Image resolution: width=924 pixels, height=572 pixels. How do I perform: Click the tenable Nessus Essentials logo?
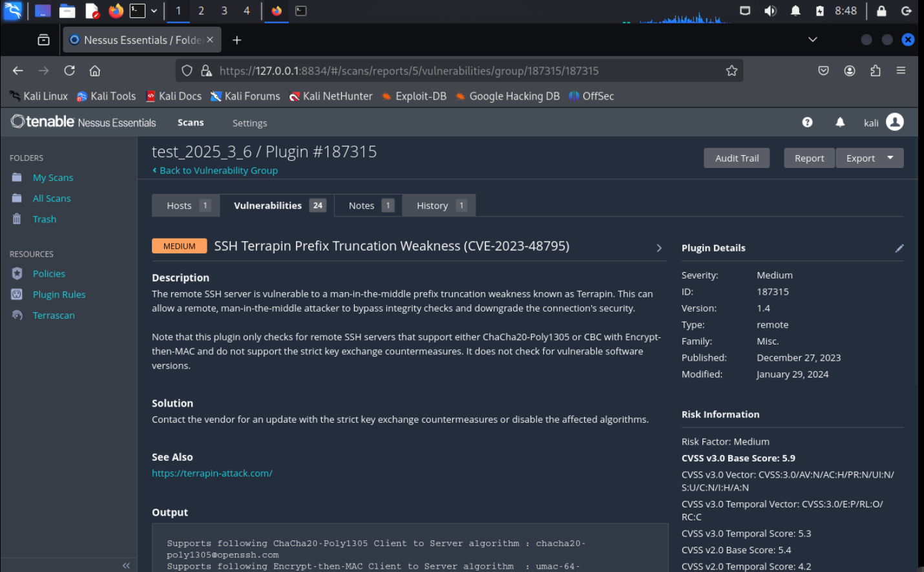pos(83,122)
